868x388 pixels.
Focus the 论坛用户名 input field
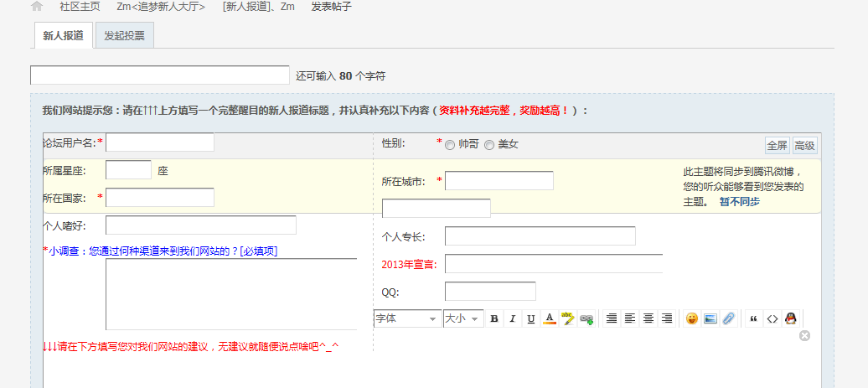(x=160, y=142)
